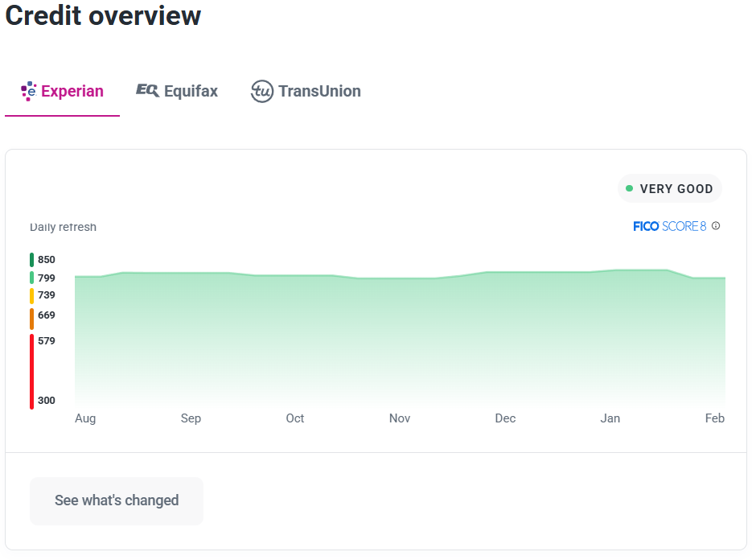This screenshot has width=752, height=560.
Task: Click the Equifax EQ logo icon
Action: pos(147,91)
